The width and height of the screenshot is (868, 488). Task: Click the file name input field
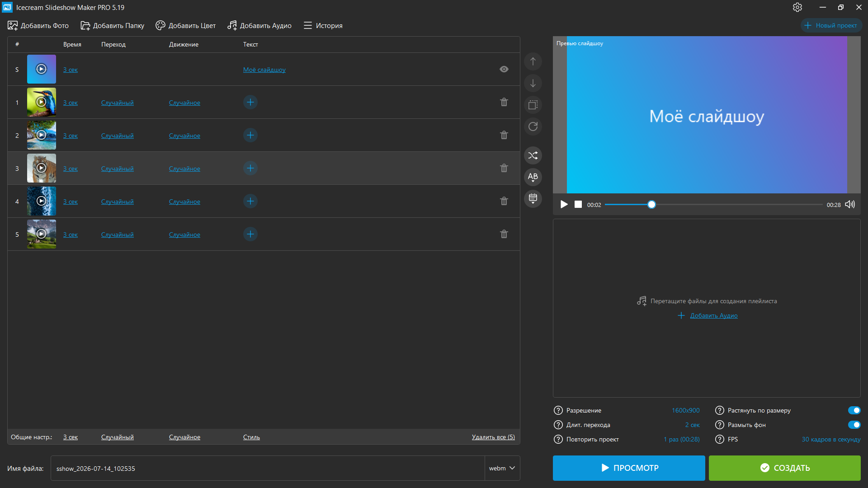pos(268,468)
